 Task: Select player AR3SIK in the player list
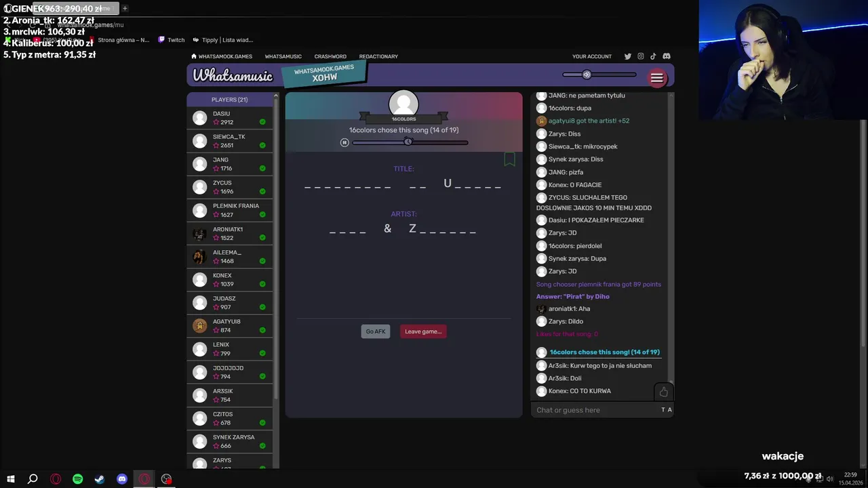(230, 395)
